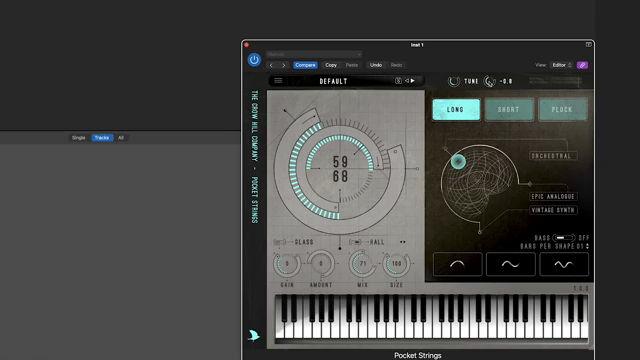Click the EPIC ANALOGUE label
The image size is (640, 360).
tap(553, 197)
